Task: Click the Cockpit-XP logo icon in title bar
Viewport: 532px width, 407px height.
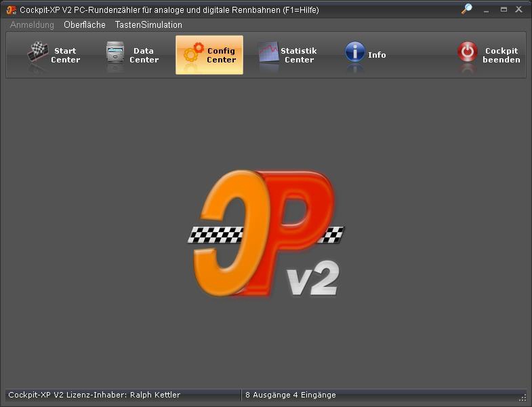Action: (x=12, y=10)
